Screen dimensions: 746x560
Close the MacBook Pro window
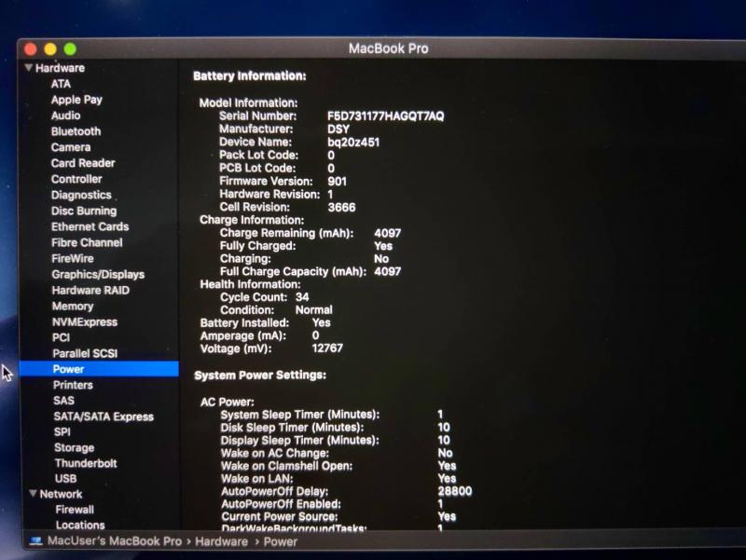(31, 49)
